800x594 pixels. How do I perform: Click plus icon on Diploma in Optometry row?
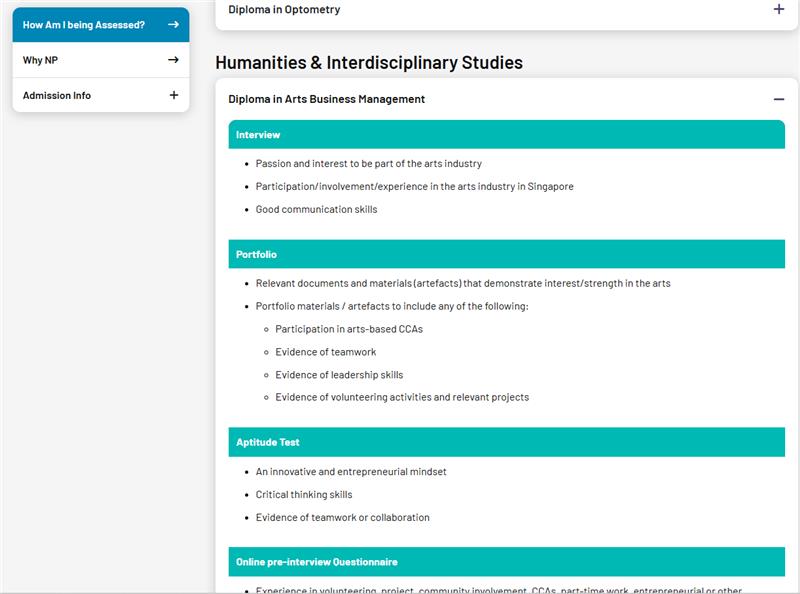pos(779,9)
